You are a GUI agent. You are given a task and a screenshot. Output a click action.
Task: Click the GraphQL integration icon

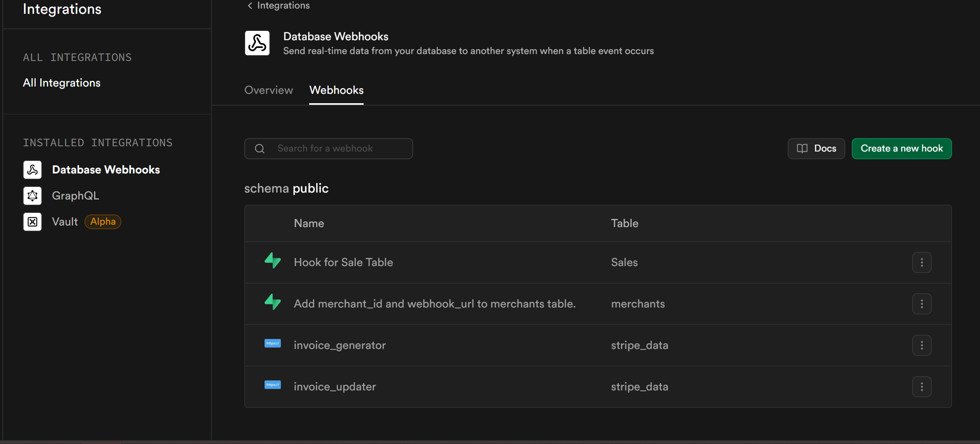click(x=32, y=196)
